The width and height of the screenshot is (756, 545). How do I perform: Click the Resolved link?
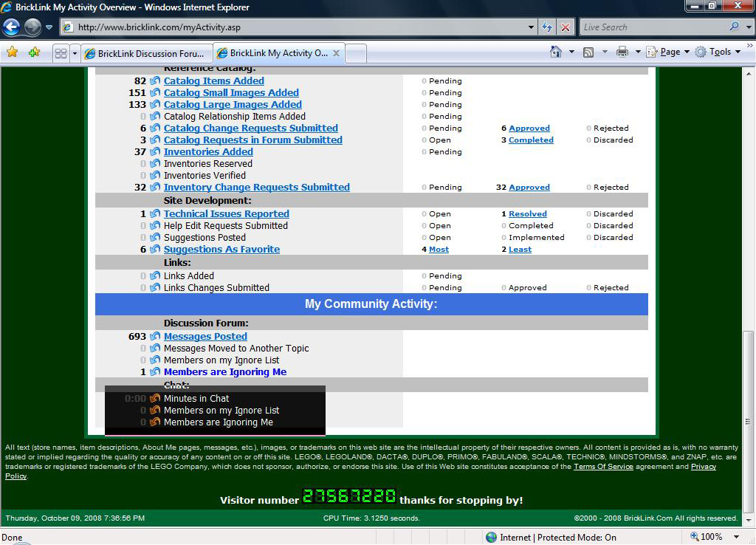pos(527,213)
